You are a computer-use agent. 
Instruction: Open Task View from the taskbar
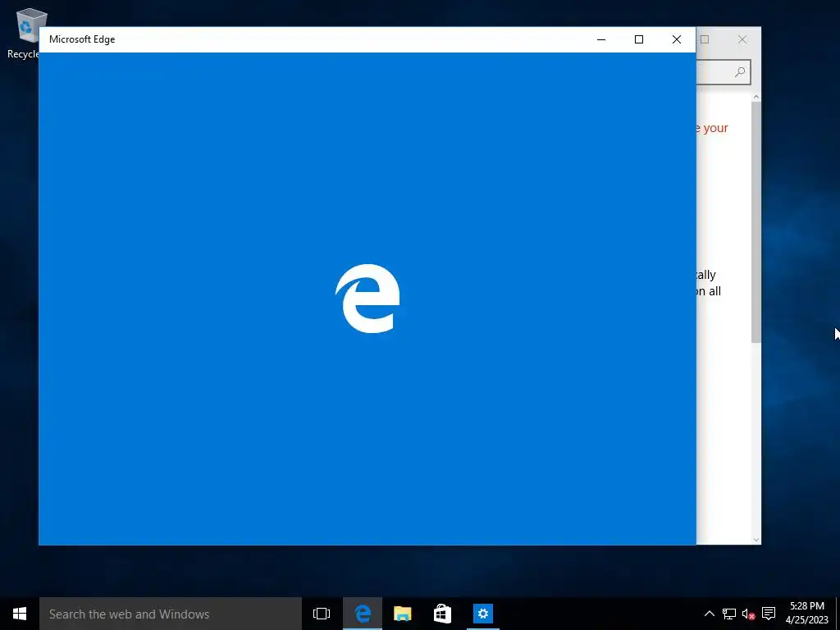point(322,614)
